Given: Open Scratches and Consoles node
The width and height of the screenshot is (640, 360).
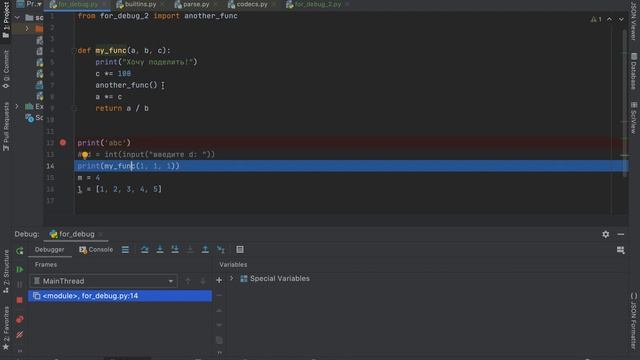Looking at the screenshot, I should [34, 118].
